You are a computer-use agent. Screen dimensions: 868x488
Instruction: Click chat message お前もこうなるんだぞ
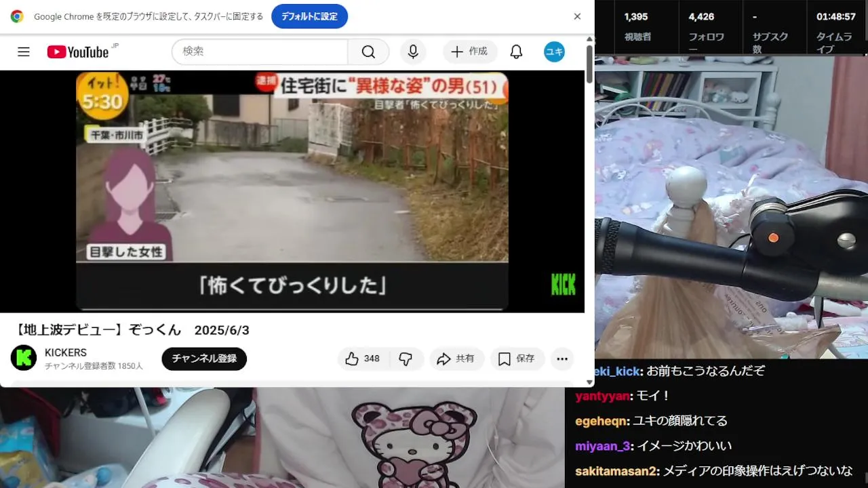click(x=705, y=371)
